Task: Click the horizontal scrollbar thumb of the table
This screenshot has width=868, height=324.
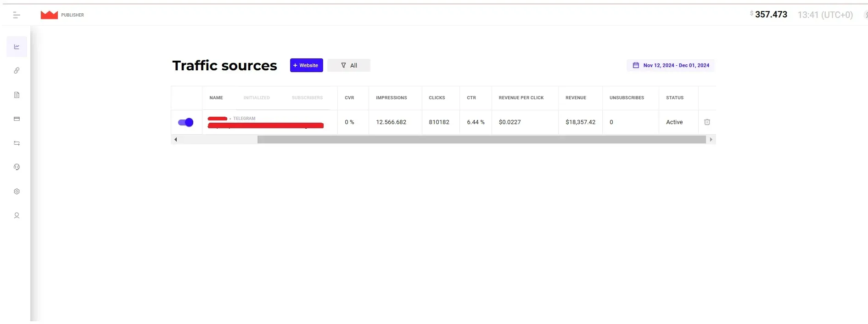Action: (481, 140)
